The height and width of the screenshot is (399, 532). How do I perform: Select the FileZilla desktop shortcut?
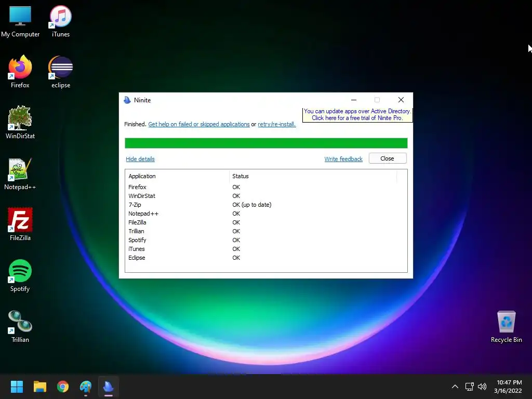click(x=20, y=224)
